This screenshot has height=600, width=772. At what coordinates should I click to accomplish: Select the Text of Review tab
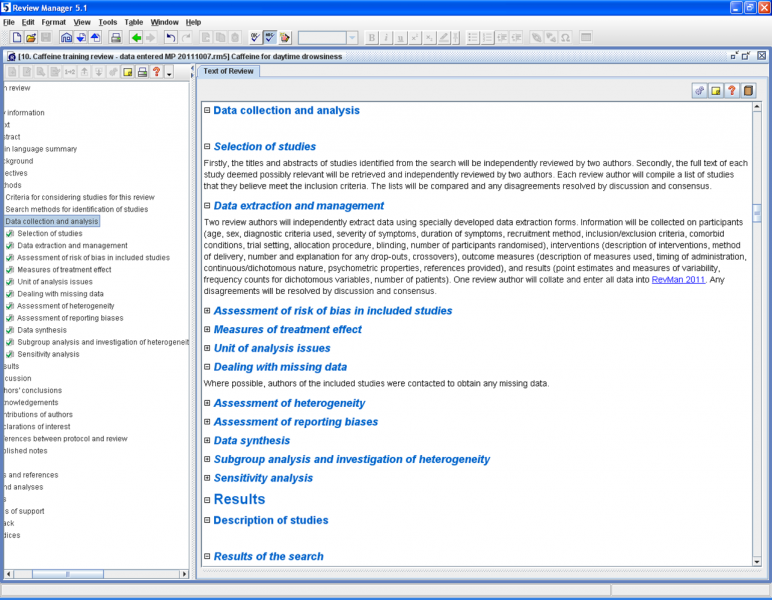click(228, 71)
